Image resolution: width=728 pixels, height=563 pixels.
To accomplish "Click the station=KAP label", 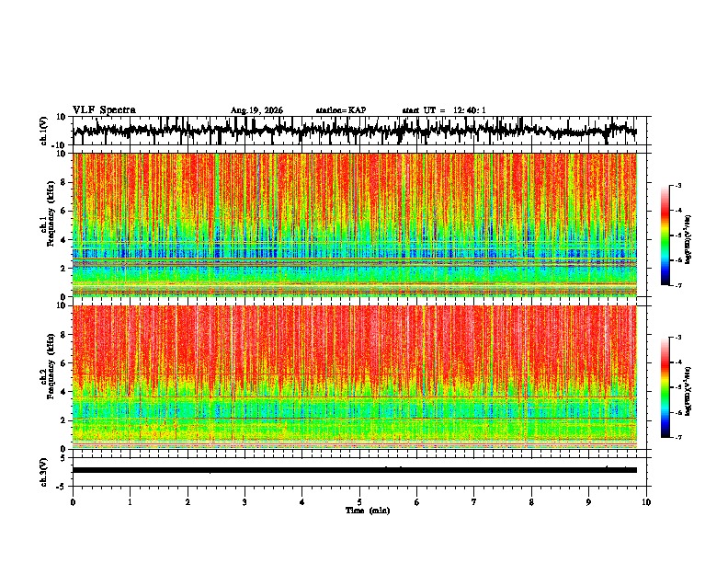I will click(341, 110).
